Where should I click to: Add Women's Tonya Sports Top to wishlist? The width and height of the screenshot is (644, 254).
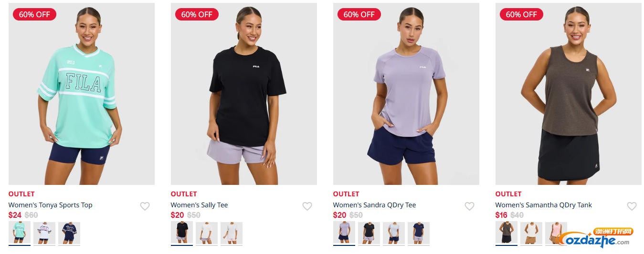pyautogui.click(x=145, y=206)
